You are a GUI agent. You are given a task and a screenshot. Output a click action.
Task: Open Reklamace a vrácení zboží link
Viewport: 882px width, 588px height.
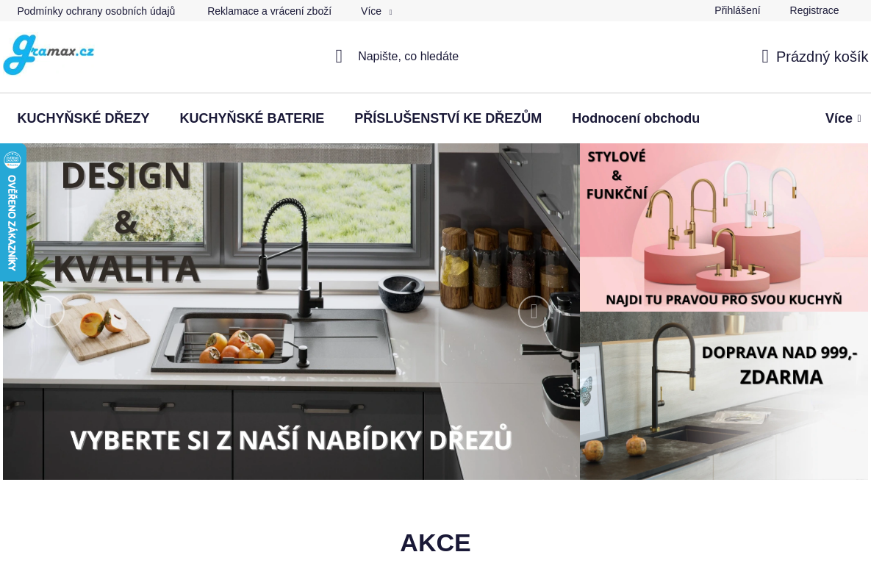[269, 11]
